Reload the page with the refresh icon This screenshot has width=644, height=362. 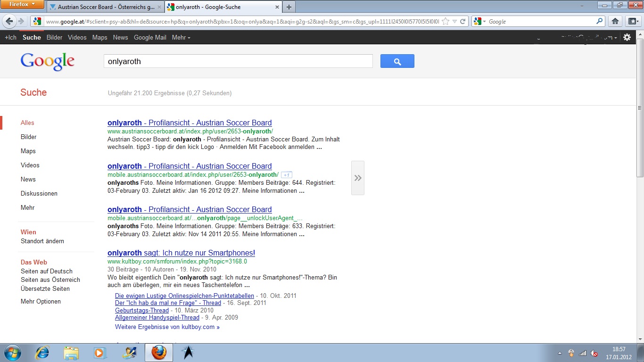pyautogui.click(x=463, y=21)
